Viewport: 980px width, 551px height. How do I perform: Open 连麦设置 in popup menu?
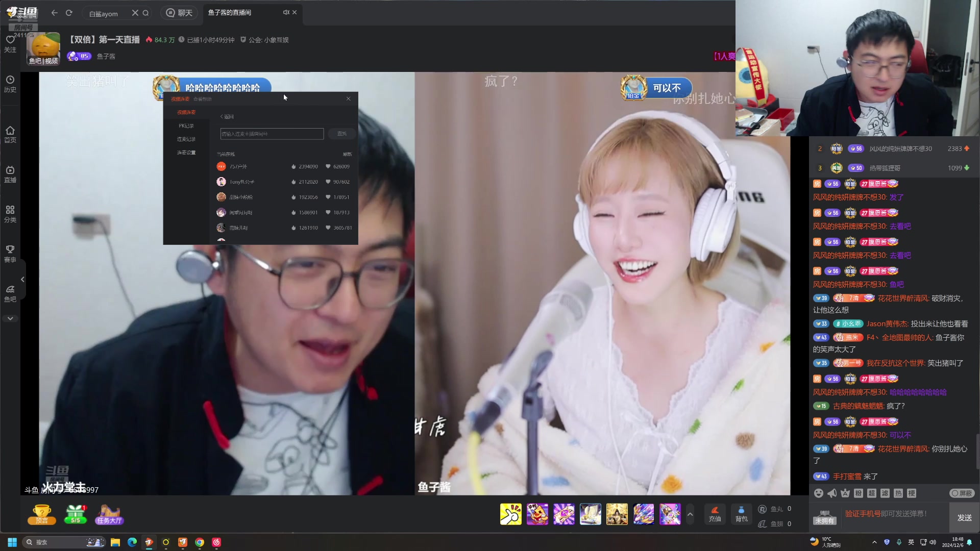pyautogui.click(x=186, y=153)
